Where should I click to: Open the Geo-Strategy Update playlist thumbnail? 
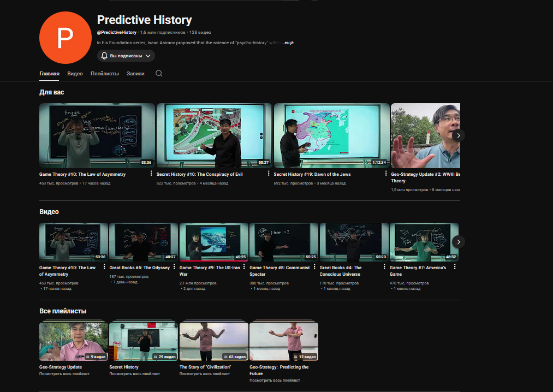pos(74,342)
